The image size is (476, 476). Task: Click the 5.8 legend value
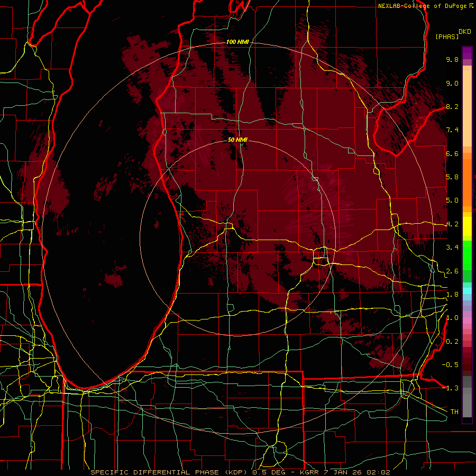[x=452, y=177]
